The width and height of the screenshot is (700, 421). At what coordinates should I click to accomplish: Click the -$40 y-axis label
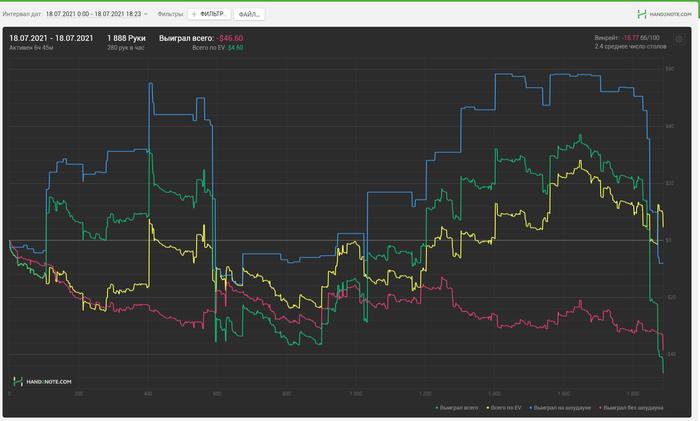click(x=669, y=354)
